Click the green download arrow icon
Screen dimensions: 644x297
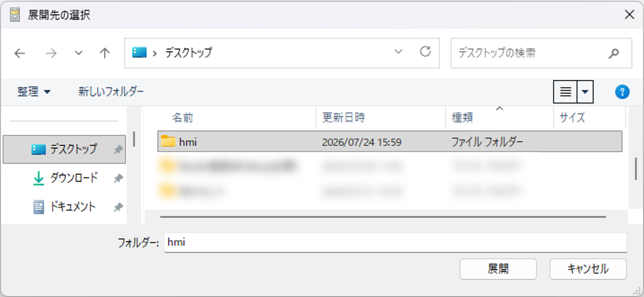coord(38,178)
